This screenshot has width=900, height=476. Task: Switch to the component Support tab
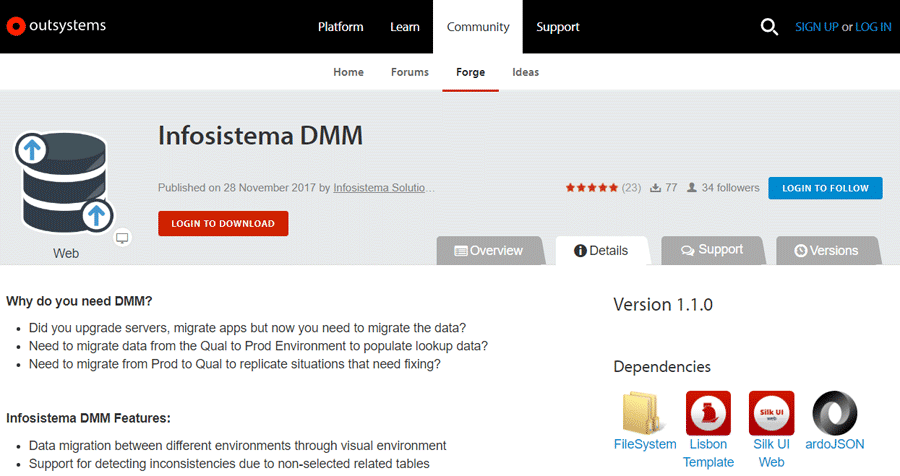point(712,250)
